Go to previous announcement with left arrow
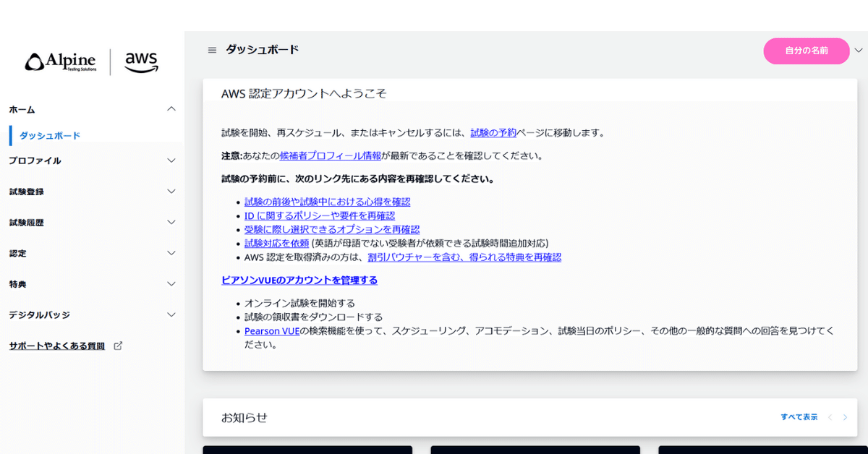This screenshot has width=868, height=454. (x=830, y=417)
